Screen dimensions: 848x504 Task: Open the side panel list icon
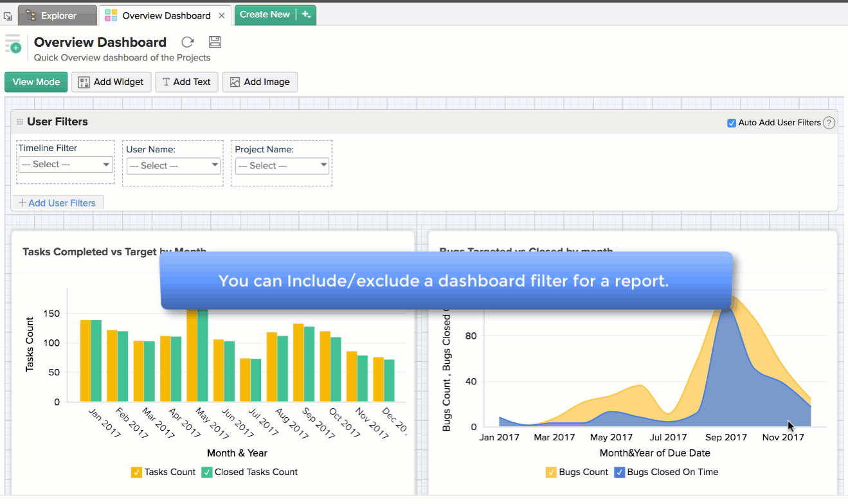click(x=13, y=44)
